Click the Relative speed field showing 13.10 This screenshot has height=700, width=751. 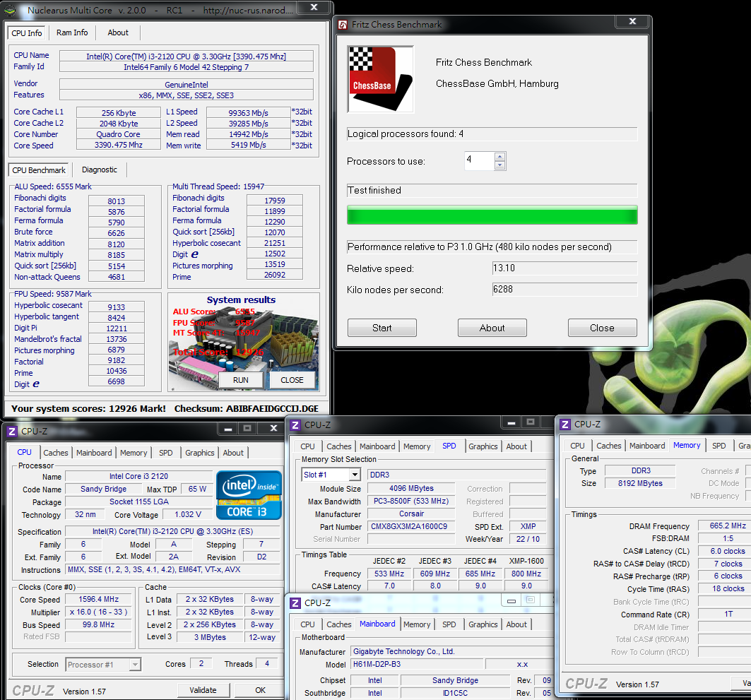coord(564,268)
